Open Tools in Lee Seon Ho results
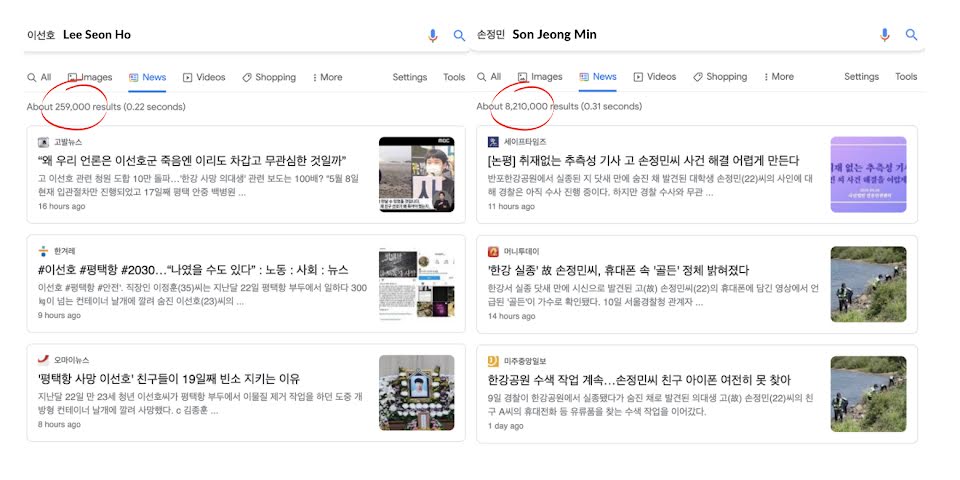Viewport: 960px width, 480px height. point(454,77)
